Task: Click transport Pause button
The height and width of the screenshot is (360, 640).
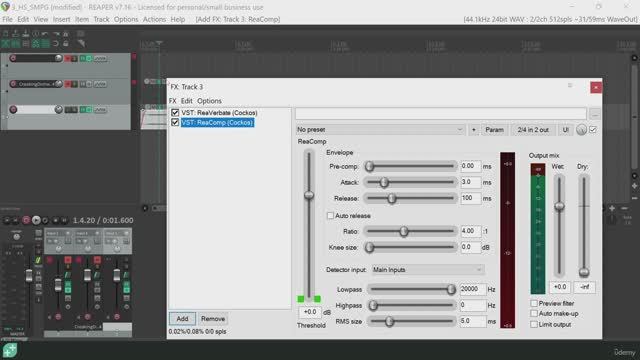Action: [64, 220]
